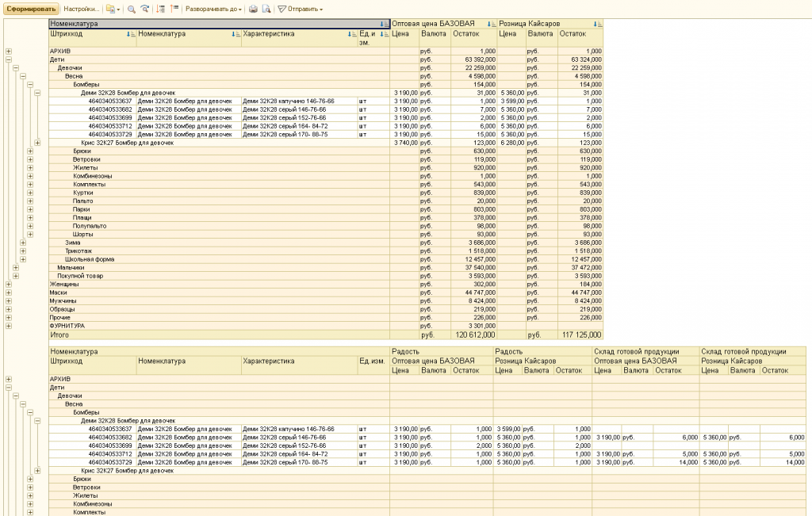Click sort icon for Оптовая цена БАЗОВАЯ
The width and height of the screenshot is (812, 516).
492,24
